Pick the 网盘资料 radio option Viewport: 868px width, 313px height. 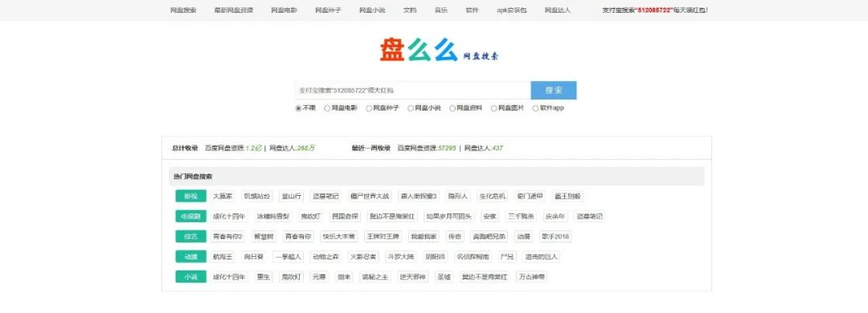(452, 108)
